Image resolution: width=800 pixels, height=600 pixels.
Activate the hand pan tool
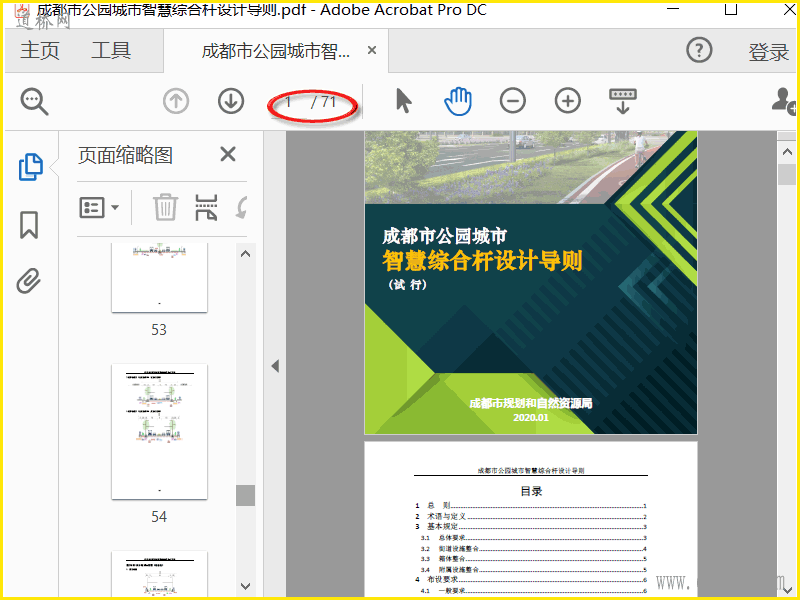tap(458, 101)
